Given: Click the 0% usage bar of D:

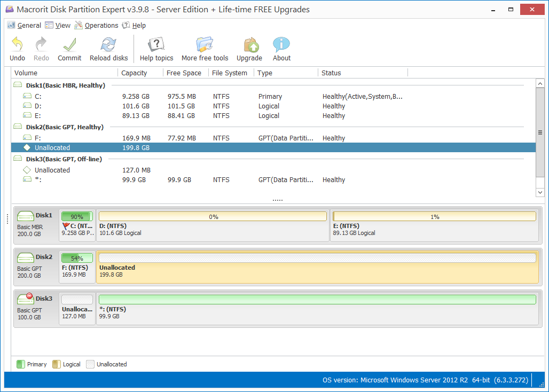Looking at the screenshot, I should (x=213, y=216).
